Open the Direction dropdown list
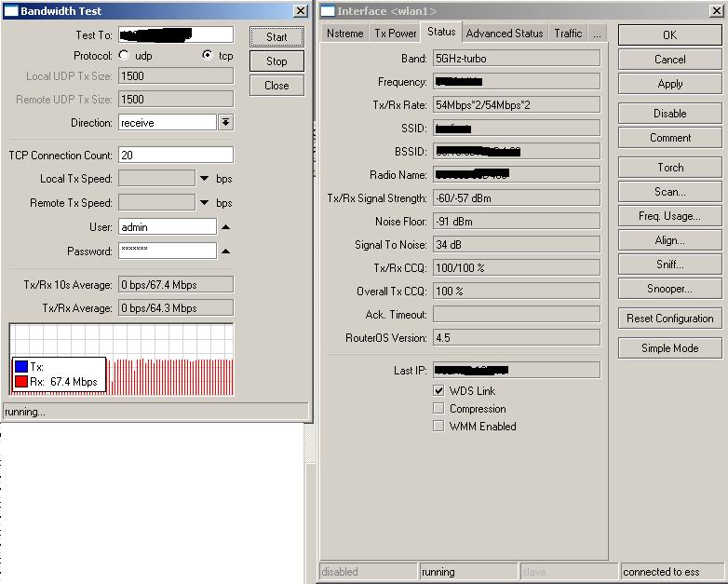The width and height of the screenshot is (728, 584). click(x=225, y=123)
